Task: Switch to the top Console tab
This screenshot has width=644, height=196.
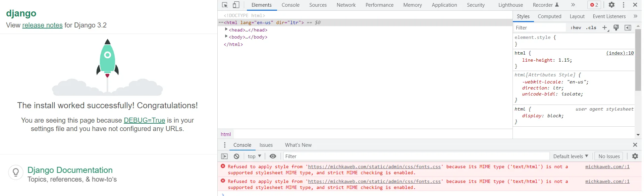Action: [x=290, y=5]
